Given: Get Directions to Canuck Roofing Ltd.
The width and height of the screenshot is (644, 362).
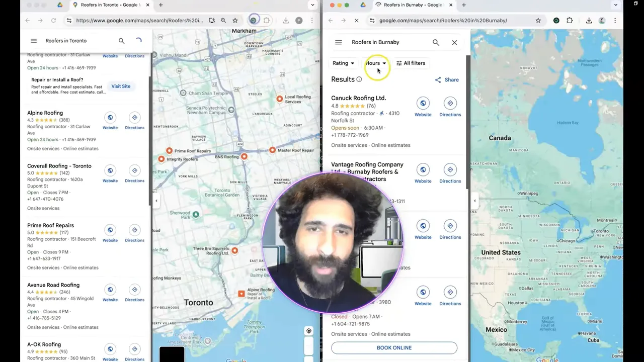Looking at the screenshot, I should coord(450,103).
